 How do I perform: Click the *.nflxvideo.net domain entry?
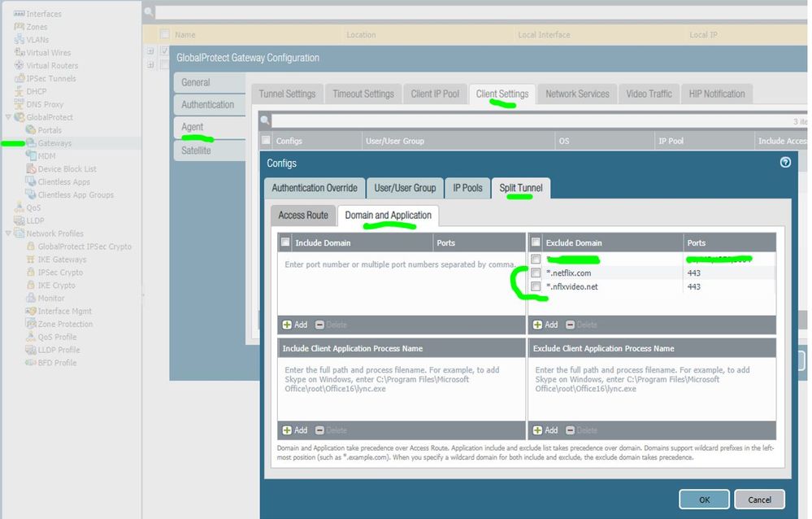pyautogui.click(x=572, y=286)
